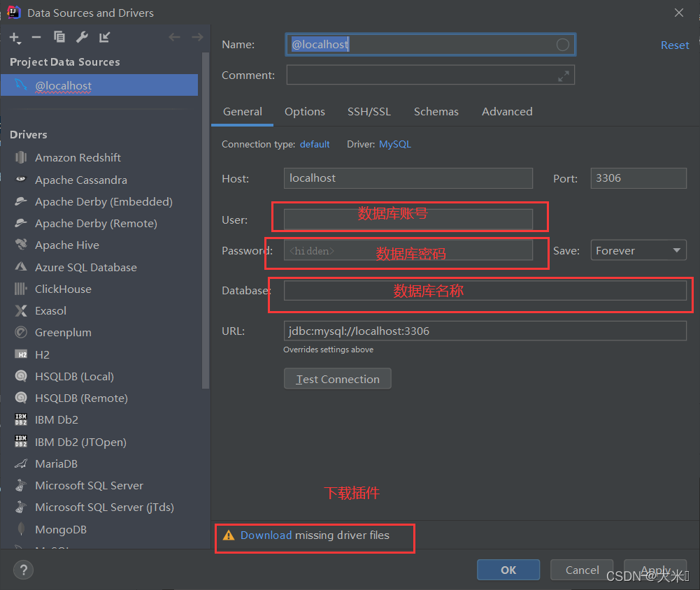Navigate forward with right arrow icon
700x590 pixels.
pyautogui.click(x=197, y=37)
